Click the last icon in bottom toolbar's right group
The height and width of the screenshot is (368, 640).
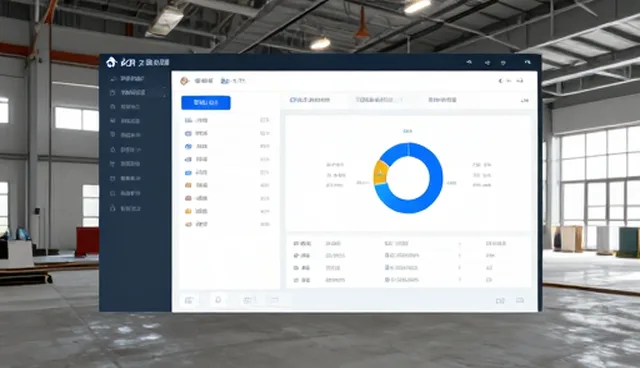520,301
